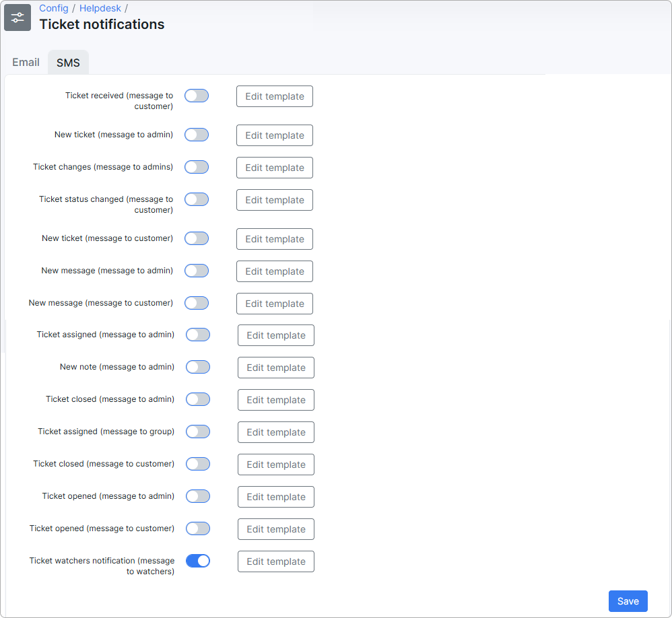Turn on New message (message to customer)

point(197,303)
